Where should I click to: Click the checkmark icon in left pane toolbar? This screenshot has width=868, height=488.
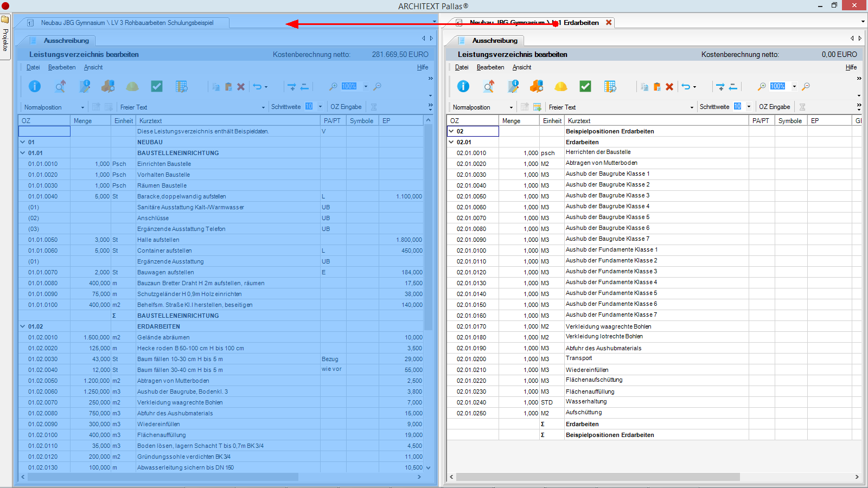pos(157,86)
